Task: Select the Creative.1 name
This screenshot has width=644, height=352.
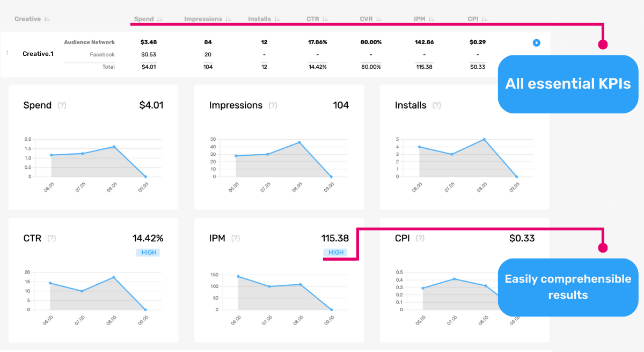Action: pyautogui.click(x=38, y=54)
